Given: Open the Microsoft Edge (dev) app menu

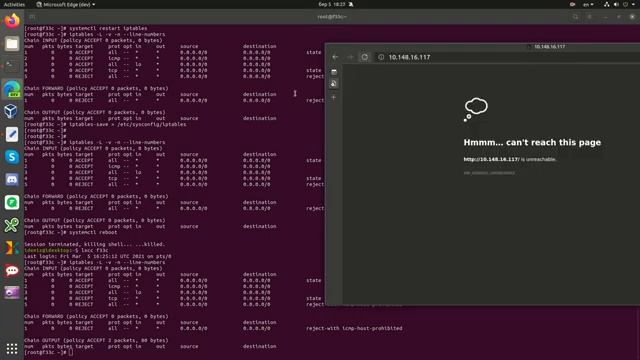Looking at the screenshot, I should tap(66, 4).
